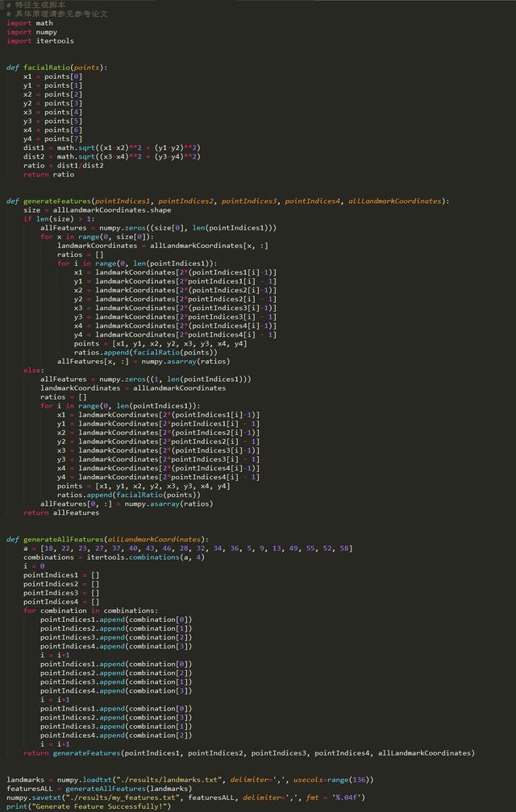Viewport: 516px width, 812px height.
Task: Click 'landmarkCoordinates = allLandmarkCoordinates[x, :]' line
Action: 163,246
